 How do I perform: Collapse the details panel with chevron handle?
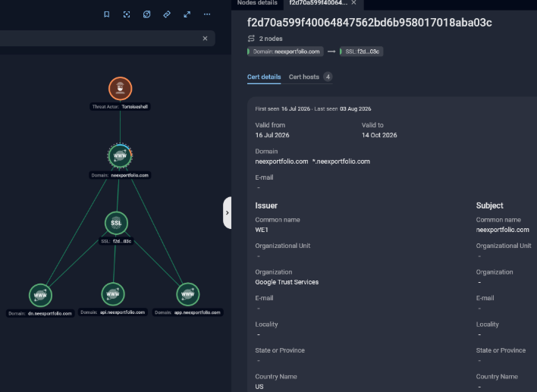pos(227,212)
